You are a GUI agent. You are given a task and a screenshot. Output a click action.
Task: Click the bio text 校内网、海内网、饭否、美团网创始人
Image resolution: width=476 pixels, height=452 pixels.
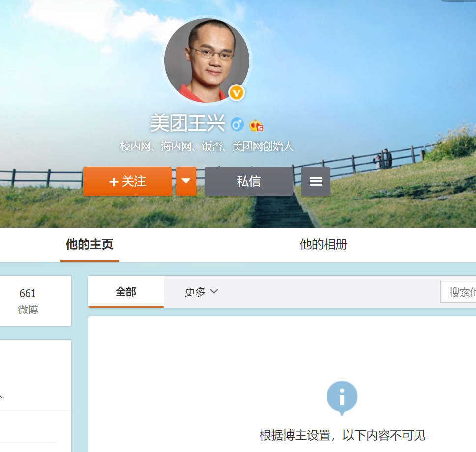tap(207, 146)
